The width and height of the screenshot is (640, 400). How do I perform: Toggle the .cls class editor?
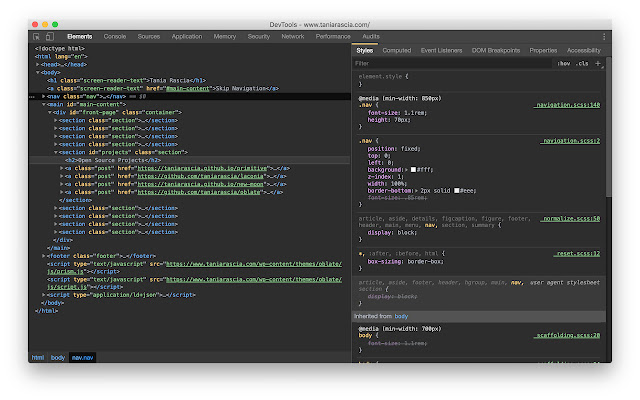(582, 63)
